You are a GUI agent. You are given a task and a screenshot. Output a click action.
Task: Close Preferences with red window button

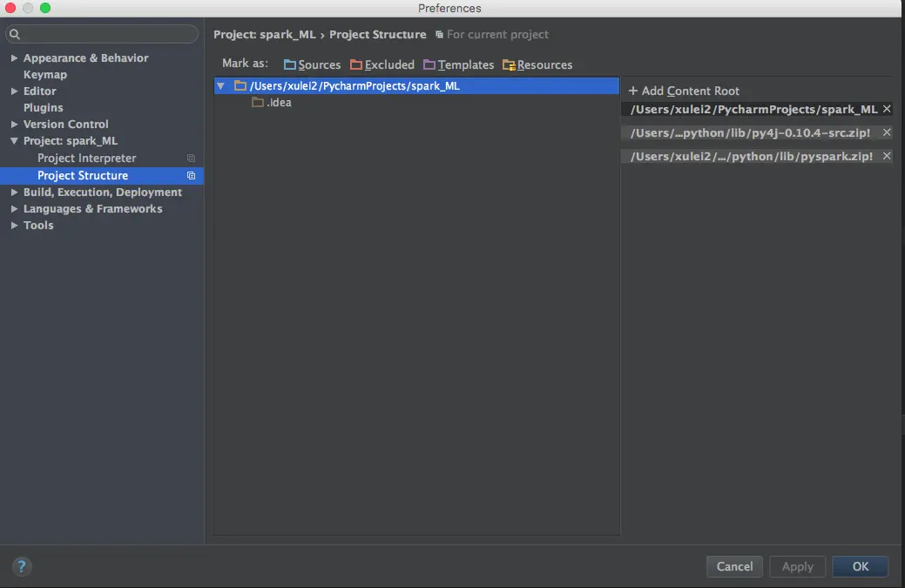[10, 8]
